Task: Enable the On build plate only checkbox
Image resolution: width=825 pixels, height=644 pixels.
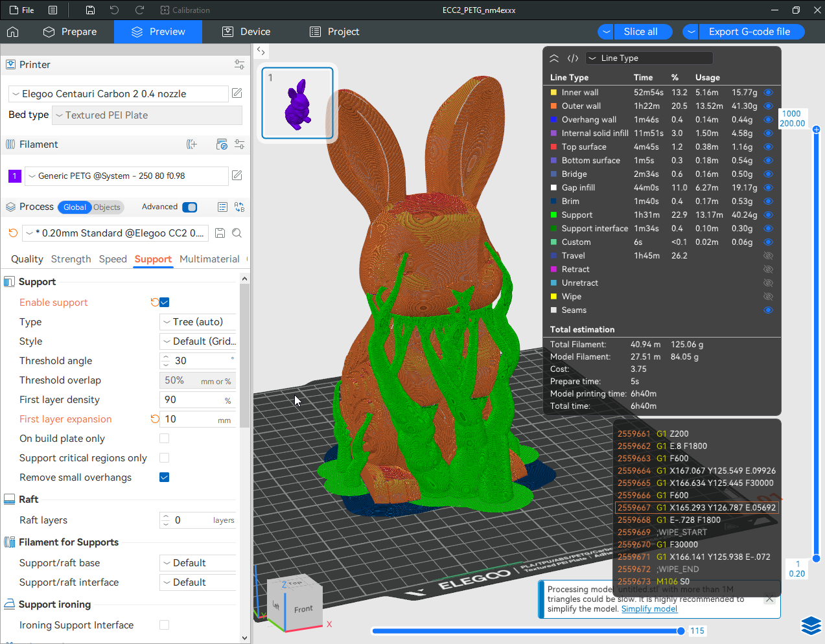Action: [x=165, y=439]
